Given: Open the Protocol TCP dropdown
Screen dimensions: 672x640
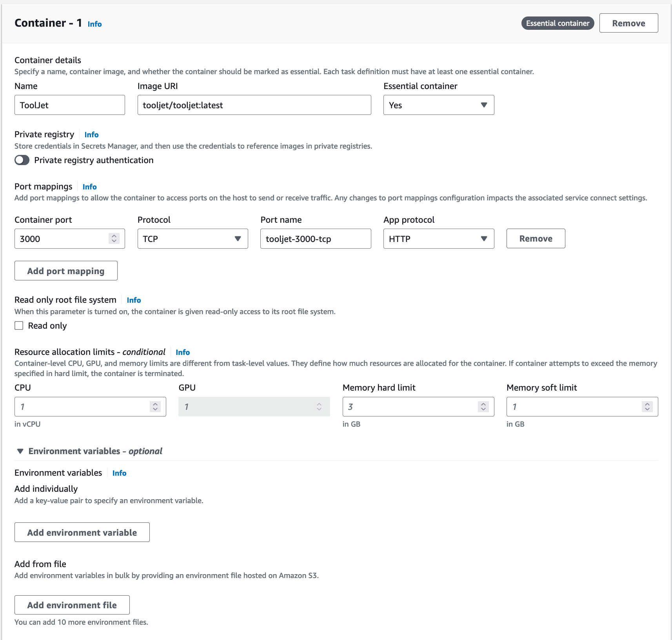Looking at the screenshot, I should click(193, 239).
